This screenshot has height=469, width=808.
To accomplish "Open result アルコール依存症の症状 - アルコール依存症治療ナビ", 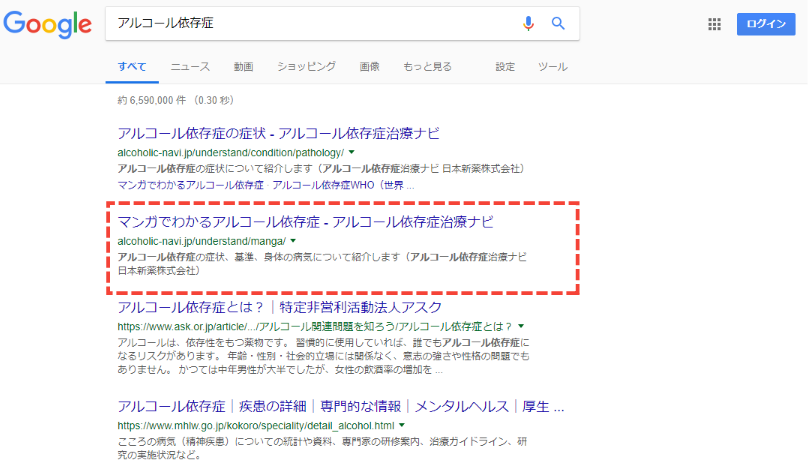I will click(278, 133).
